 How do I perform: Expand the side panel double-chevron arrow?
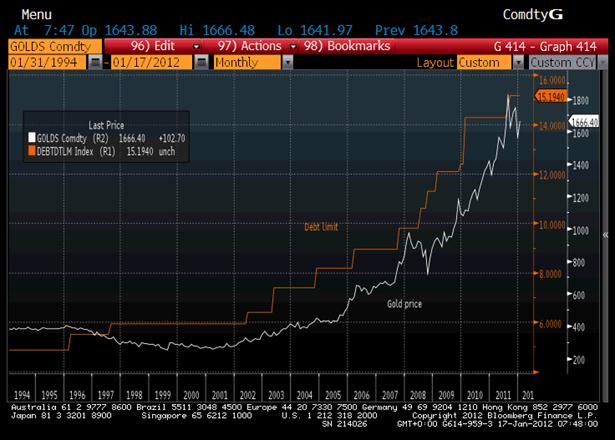pos(606,235)
